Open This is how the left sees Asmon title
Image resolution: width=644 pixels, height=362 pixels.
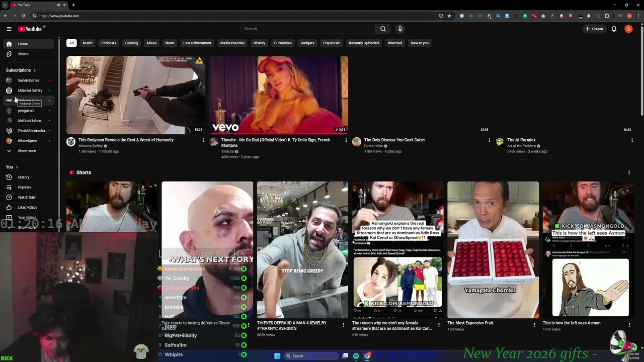coord(572,323)
